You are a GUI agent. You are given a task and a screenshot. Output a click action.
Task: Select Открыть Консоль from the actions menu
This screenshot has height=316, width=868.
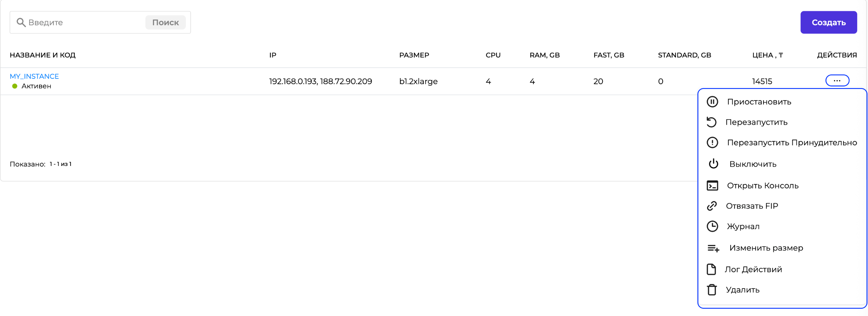762,185
